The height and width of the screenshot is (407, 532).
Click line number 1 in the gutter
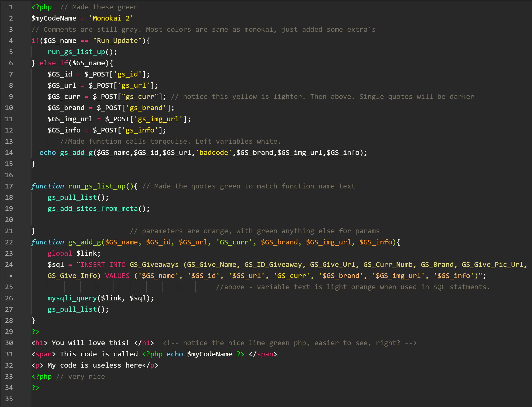11,7
